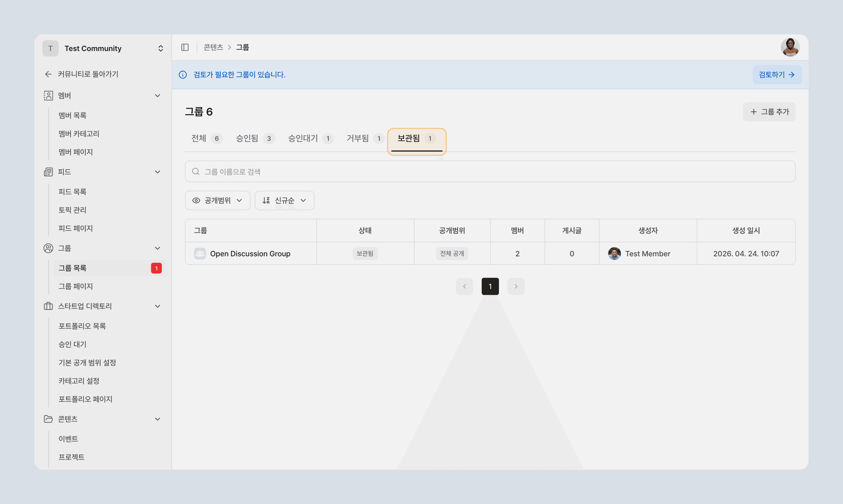Toggle the sidebar panel icon
The image size is (843, 504).
(x=185, y=47)
